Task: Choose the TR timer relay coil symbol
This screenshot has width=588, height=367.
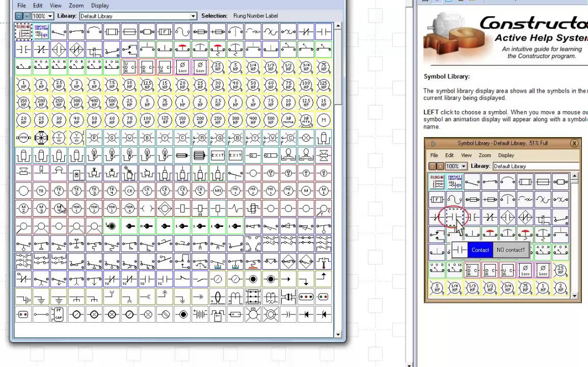Action: pyautogui.click(x=41, y=190)
